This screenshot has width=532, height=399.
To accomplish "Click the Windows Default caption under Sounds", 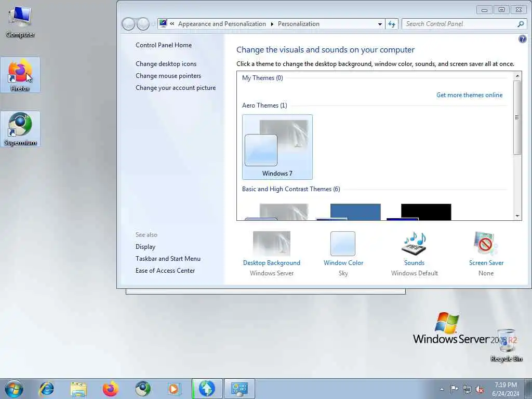I will (x=414, y=273).
